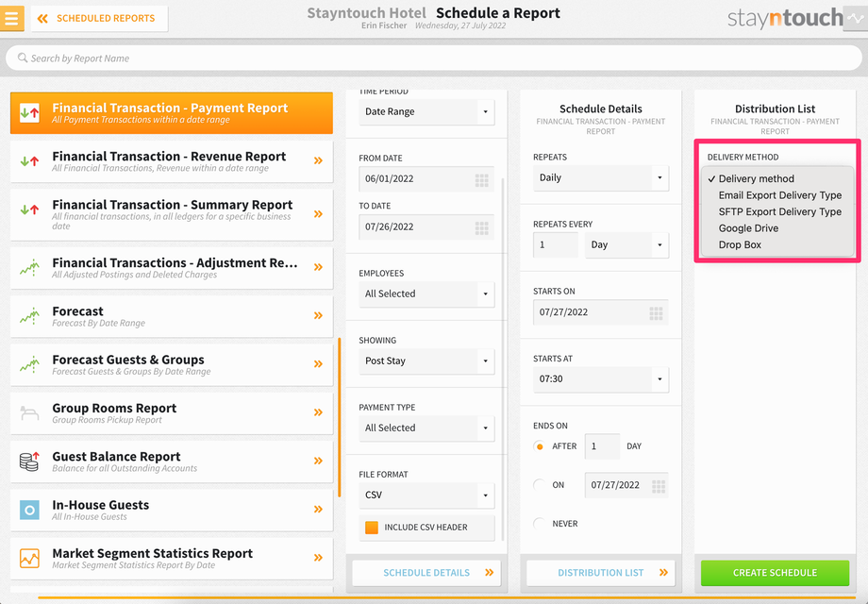Open the To Date calendar picker icon
This screenshot has height=604, width=868.
click(x=481, y=227)
